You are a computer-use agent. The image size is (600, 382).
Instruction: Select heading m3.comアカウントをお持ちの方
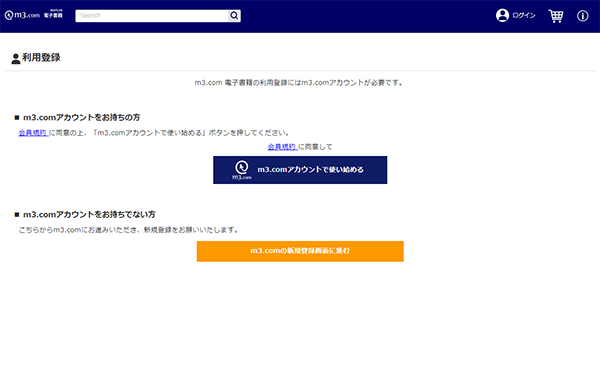point(82,117)
